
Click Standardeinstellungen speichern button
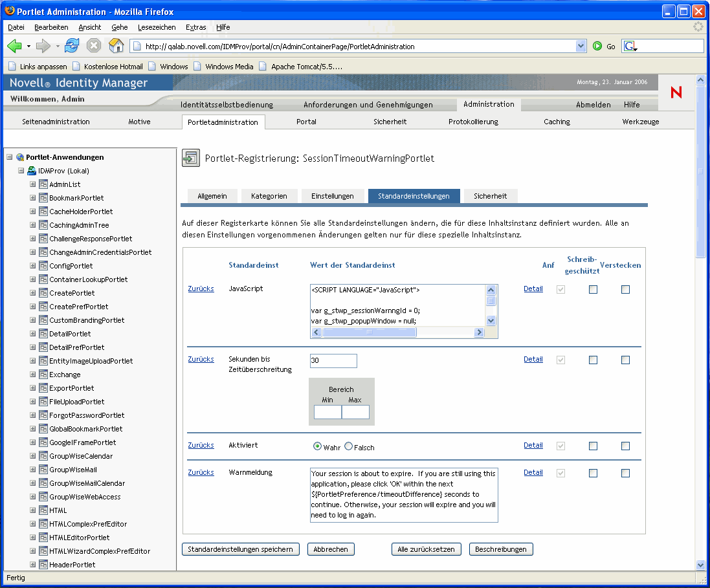(240, 549)
